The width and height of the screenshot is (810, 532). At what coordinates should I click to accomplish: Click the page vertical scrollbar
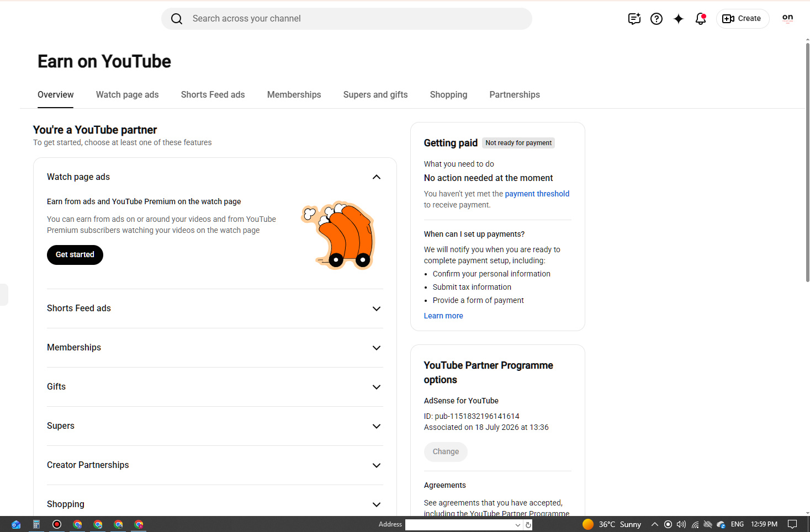click(807, 162)
